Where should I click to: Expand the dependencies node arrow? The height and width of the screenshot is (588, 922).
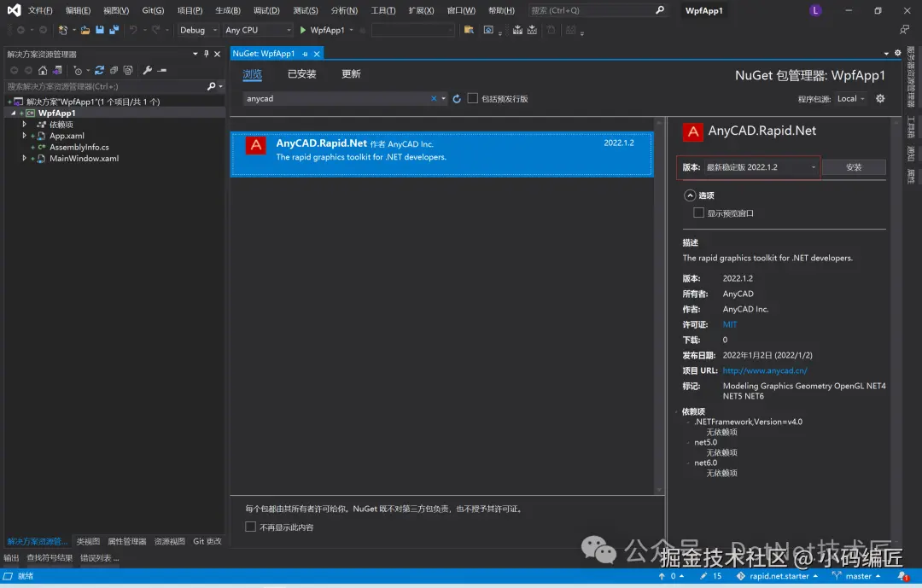tap(24, 124)
